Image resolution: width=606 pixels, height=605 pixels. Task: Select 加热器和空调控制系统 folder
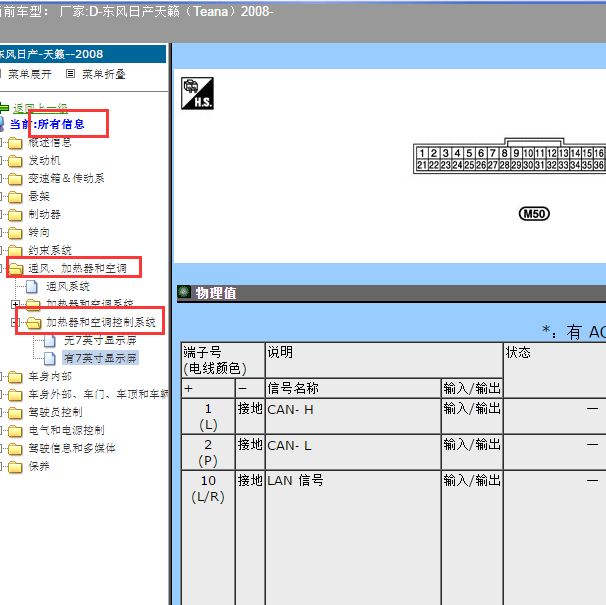pos(101,322)
